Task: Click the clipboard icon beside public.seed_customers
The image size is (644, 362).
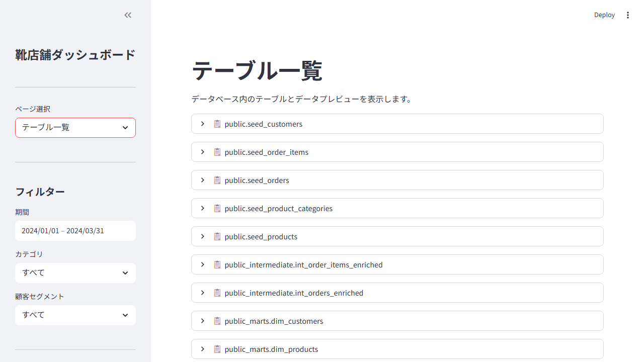Action: (x=217, y=124)
